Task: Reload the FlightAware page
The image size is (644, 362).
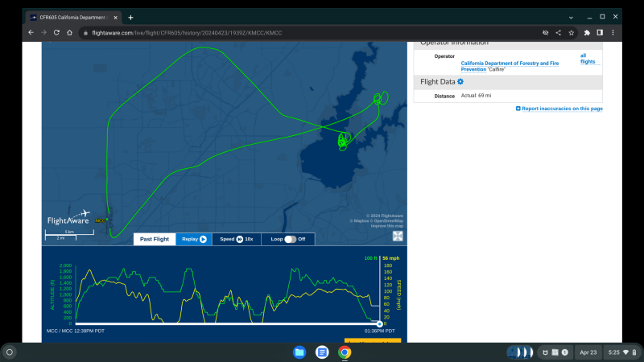Action: click(56, 32)
